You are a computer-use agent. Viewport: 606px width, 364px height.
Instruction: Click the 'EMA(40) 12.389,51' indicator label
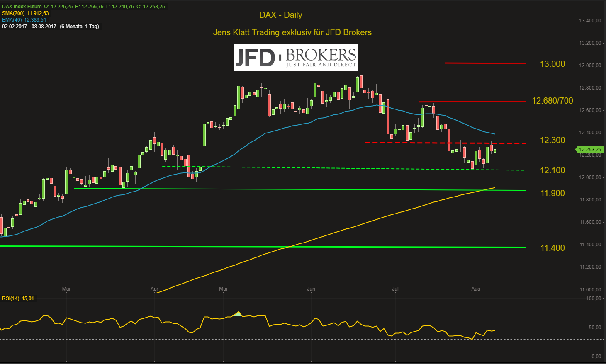click(24, 20)
